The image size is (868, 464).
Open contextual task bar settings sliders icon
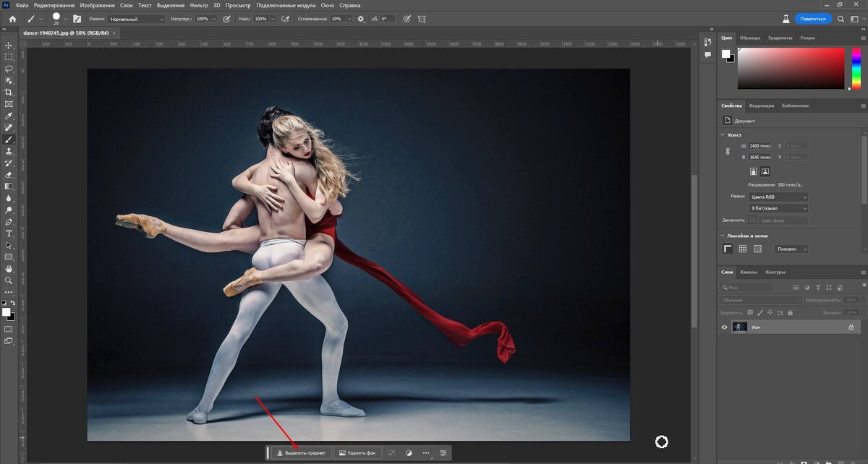click(443, 453)
